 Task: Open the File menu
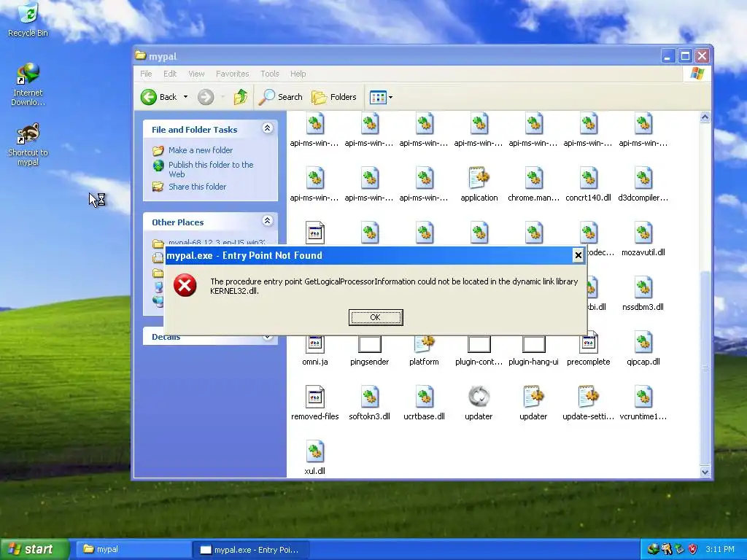[x=146, y=74]
